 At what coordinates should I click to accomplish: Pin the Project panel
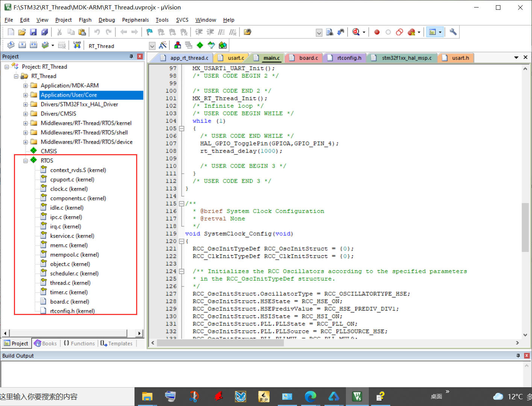131,56
